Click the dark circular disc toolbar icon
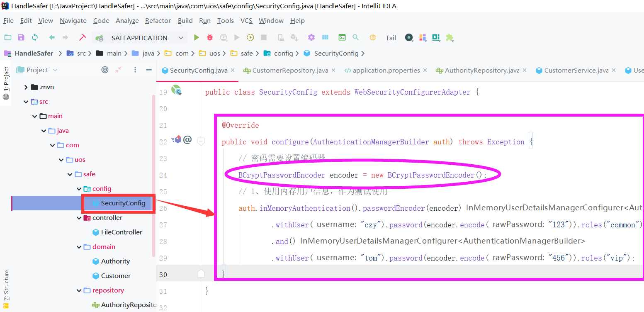The width and height of the screenshot is (644, 312). [x=409, y=38]
